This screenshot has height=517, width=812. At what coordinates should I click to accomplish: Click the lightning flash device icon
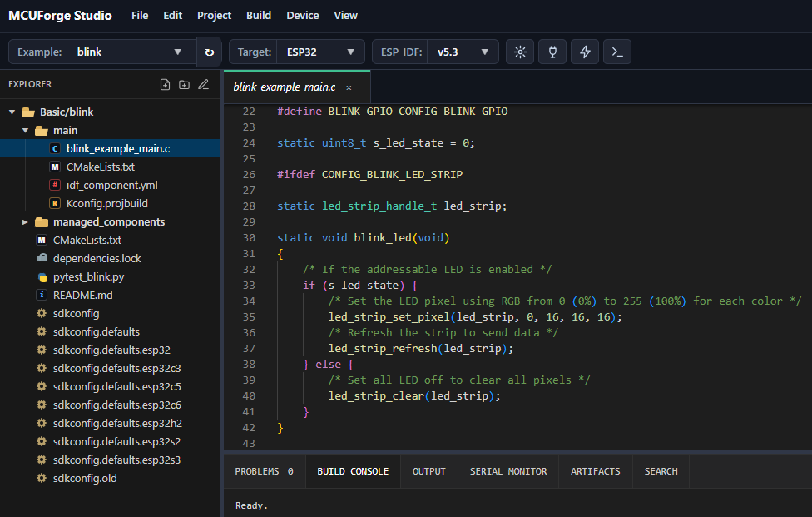point(585,52)
